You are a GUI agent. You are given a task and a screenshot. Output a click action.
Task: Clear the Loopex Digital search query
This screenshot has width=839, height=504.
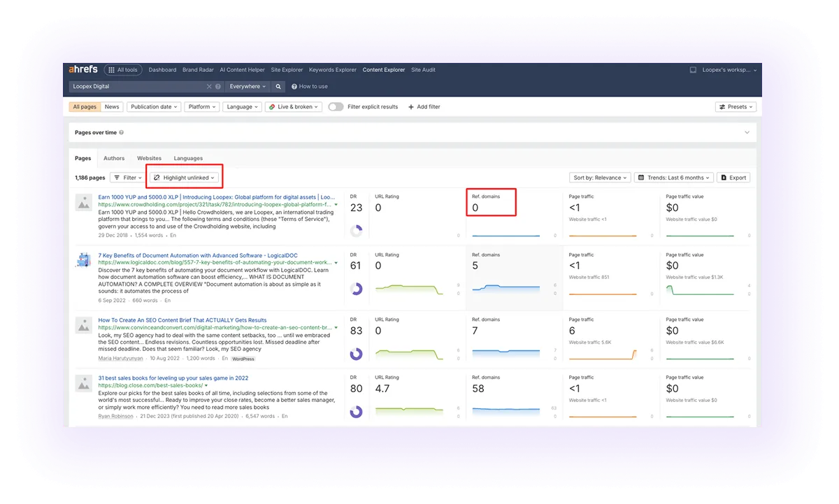pyautogui.click(x=209, y=87)
